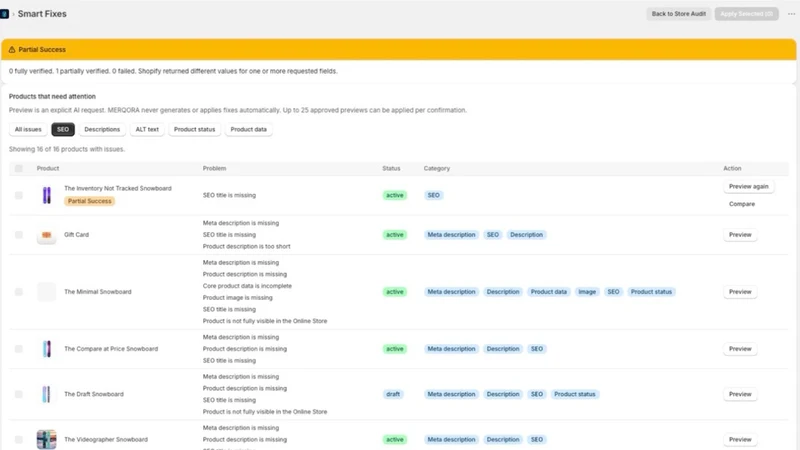Click Product data tag in Minimal Snowboard row

coord(548,292)
